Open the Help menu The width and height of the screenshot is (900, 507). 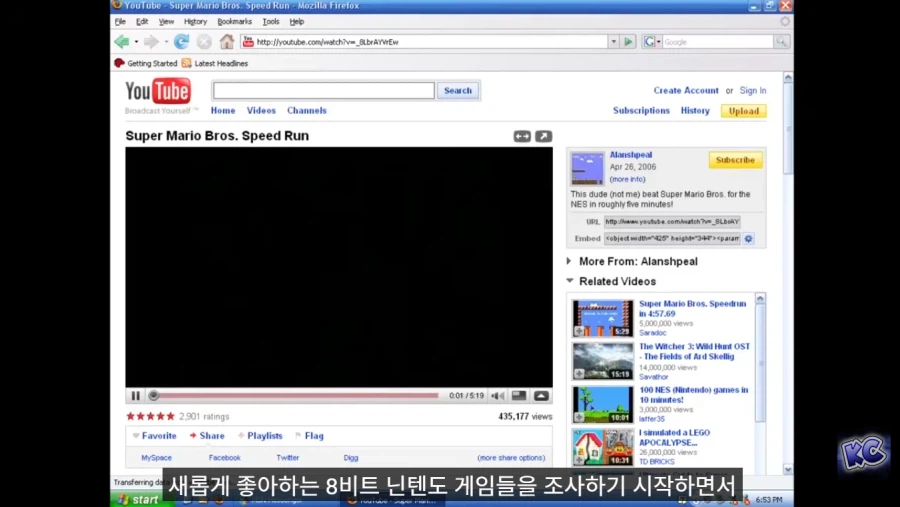coord(297,22)
